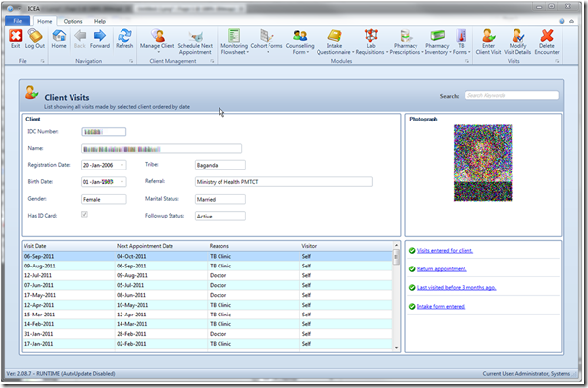Switch to the Help ribbon tab
Screen dimensions: 588x388
[100, 21]
